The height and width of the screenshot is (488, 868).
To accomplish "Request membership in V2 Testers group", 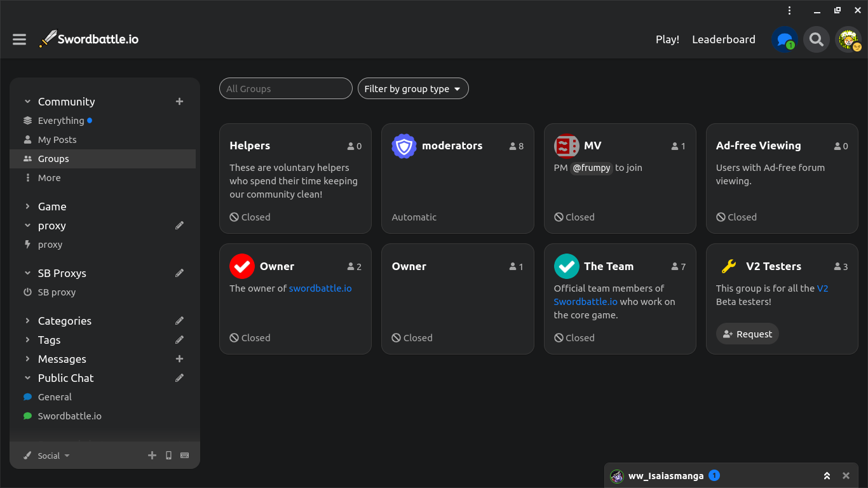I will pyautogui.click(x=747, y=334).
